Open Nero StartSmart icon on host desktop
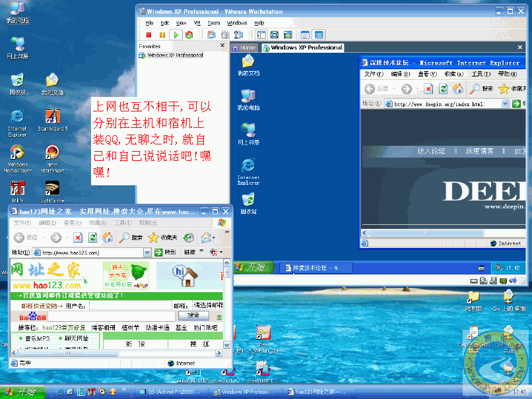 tap(53, 159)
